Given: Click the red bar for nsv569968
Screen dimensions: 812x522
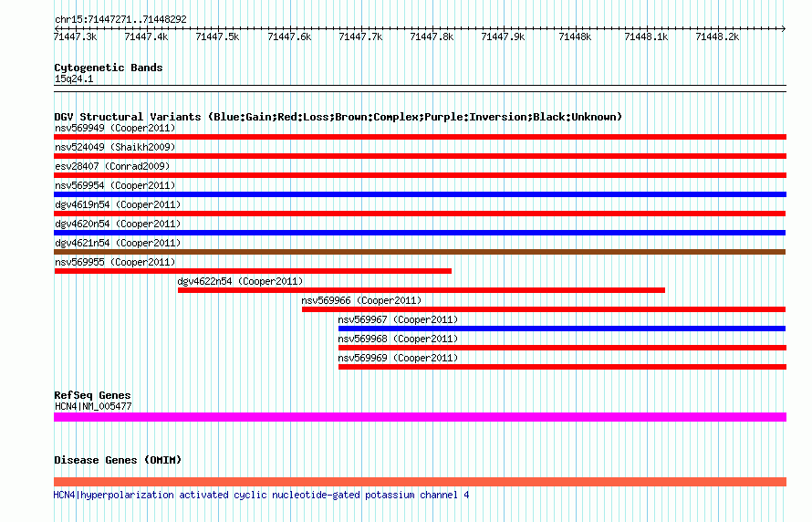Looking at the screenshot, I should 562,348.
